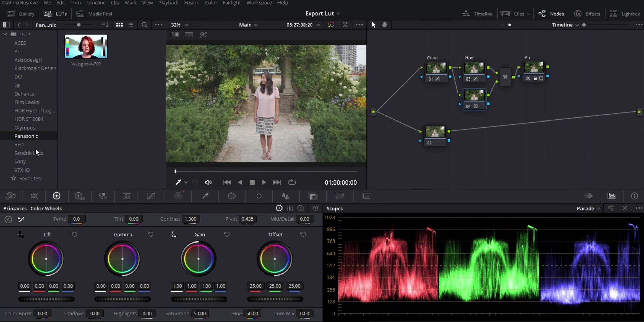Open the Playback menu

coord(168,3)
